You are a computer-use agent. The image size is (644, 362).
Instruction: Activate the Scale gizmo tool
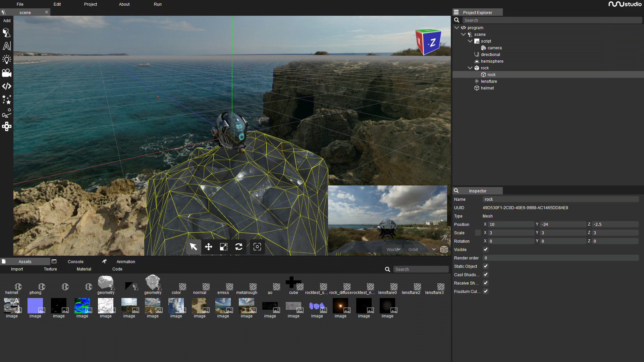tap(223, 247)
